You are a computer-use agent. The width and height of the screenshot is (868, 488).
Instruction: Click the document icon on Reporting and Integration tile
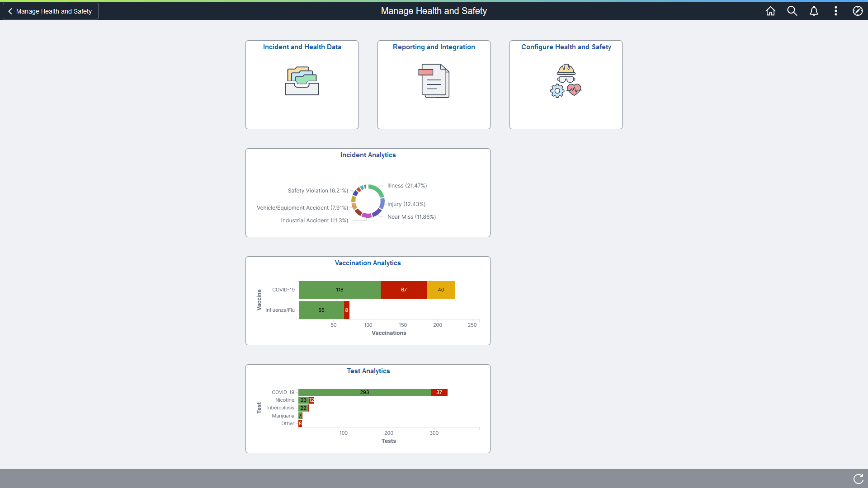[x=434, y=81]
